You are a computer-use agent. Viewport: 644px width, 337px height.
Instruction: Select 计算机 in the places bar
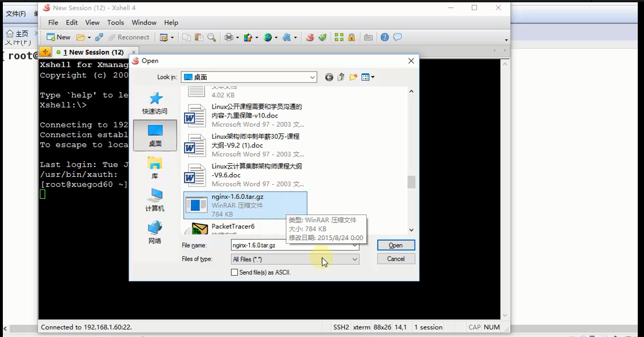tap(155, 200)
